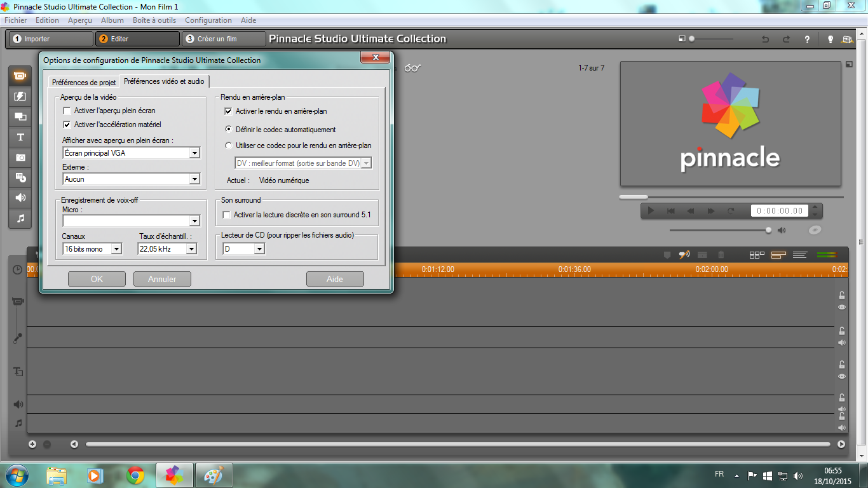Click OK in the options dialog

pyautogui.click(x=97, y=279)
